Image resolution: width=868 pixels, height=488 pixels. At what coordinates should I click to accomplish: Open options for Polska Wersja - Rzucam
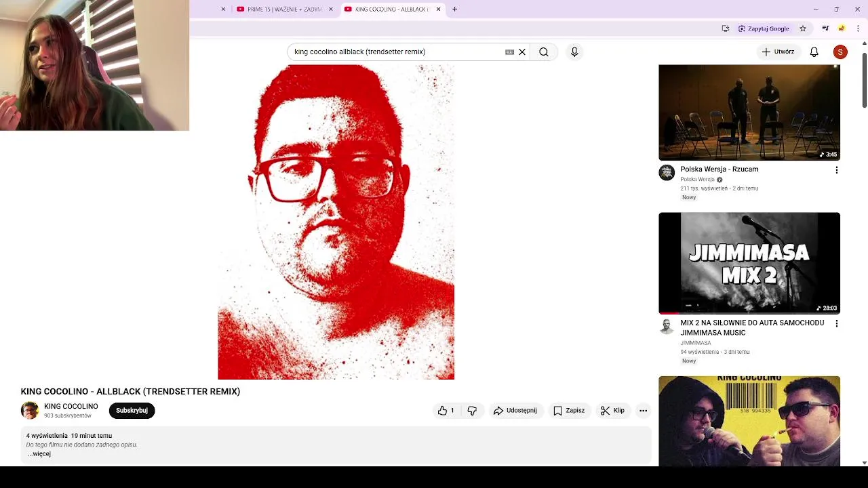tap(836, 170)
